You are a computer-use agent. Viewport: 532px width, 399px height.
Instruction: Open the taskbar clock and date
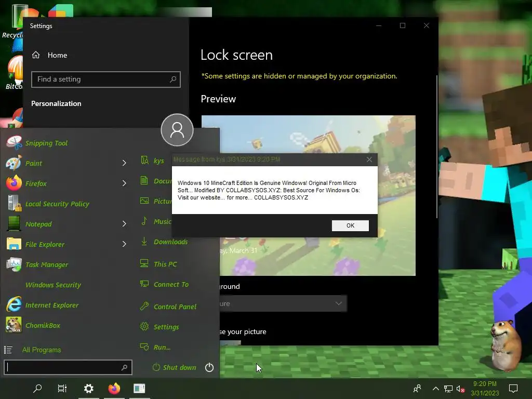485,389
